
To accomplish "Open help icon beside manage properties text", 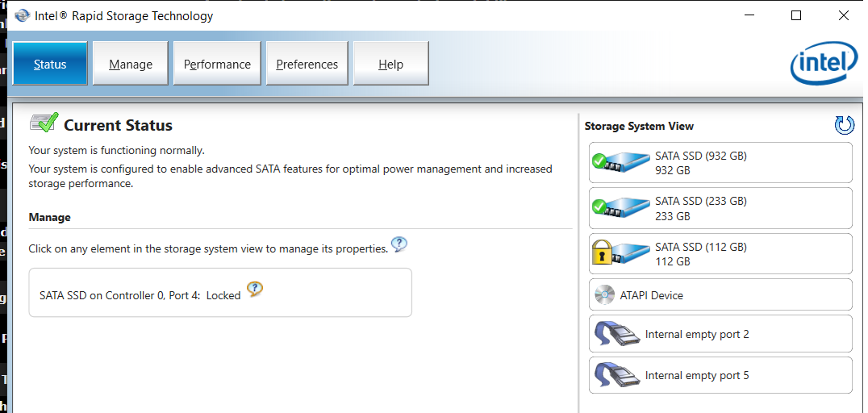I will pyautogui.click(x=399, y=244).
